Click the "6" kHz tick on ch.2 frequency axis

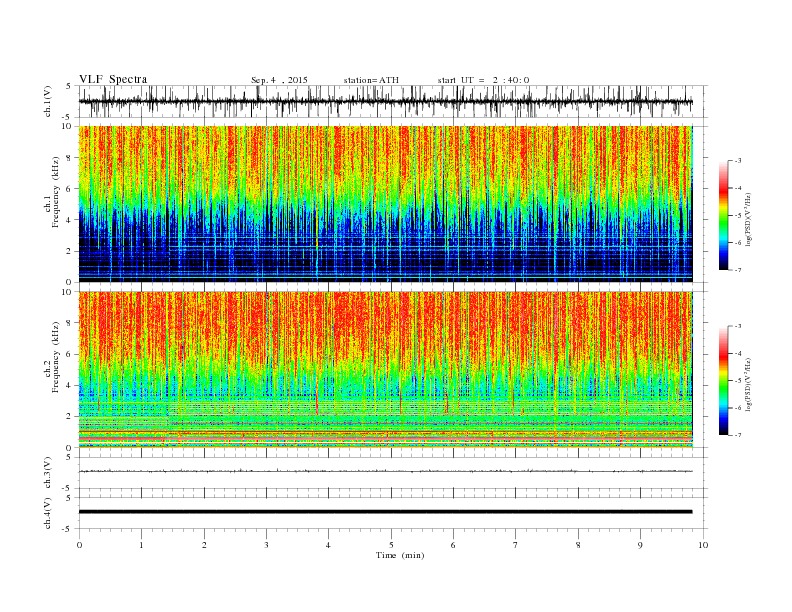pos(70,354)
